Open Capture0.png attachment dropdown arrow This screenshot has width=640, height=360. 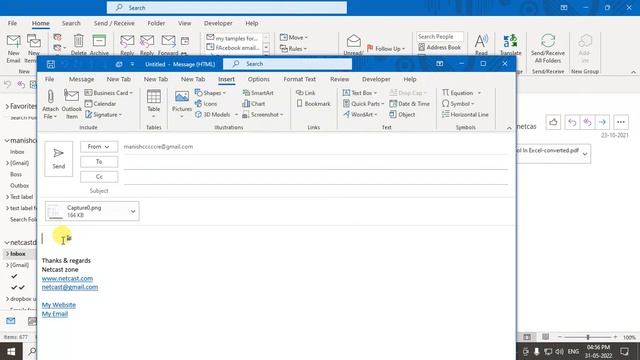click(133, 211)
